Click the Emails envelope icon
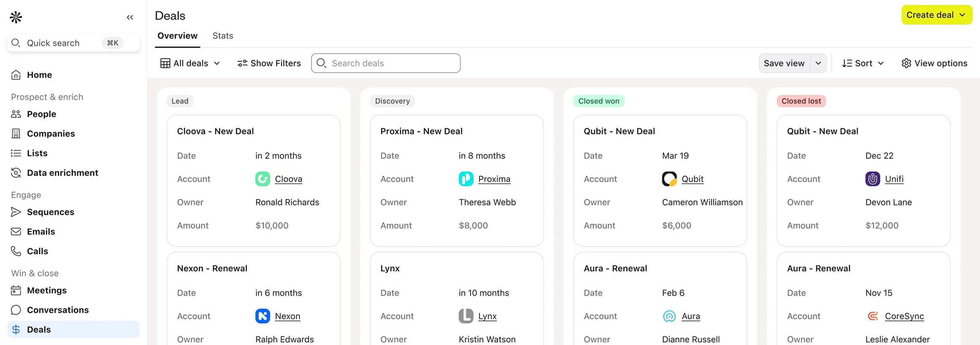Viewport: 980px width, 345px height. coord(16,231)
